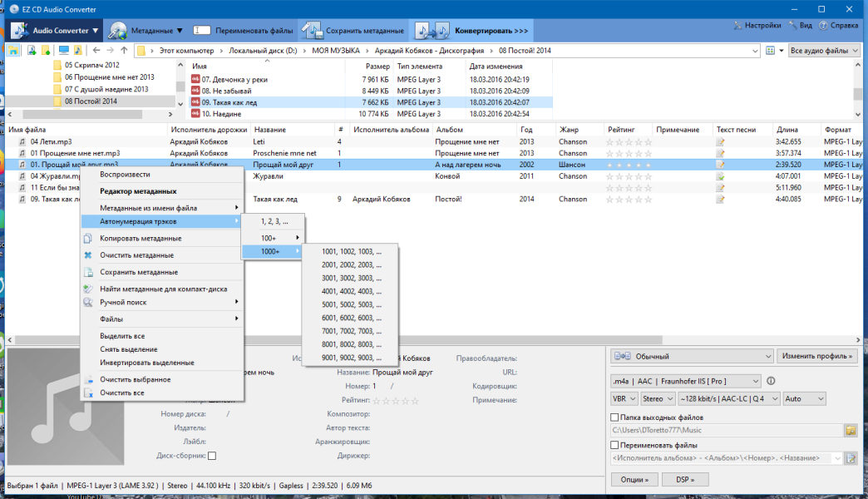Select 1, 2, 3, ... numbering option
Viewport: 868px width, 499px height.
[273, 221]
